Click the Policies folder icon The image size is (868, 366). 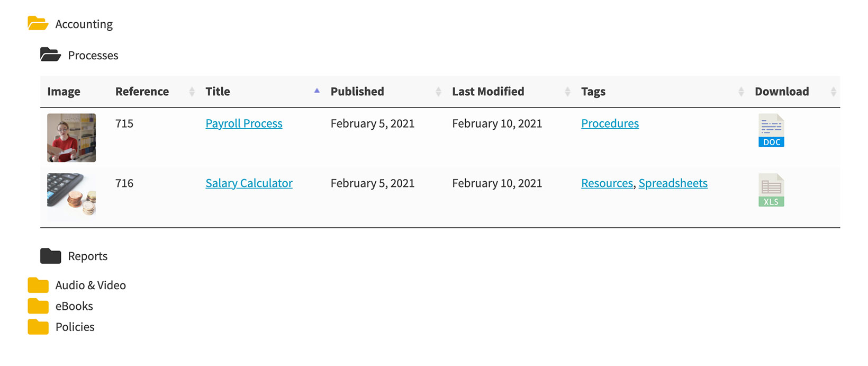(37, 327)
